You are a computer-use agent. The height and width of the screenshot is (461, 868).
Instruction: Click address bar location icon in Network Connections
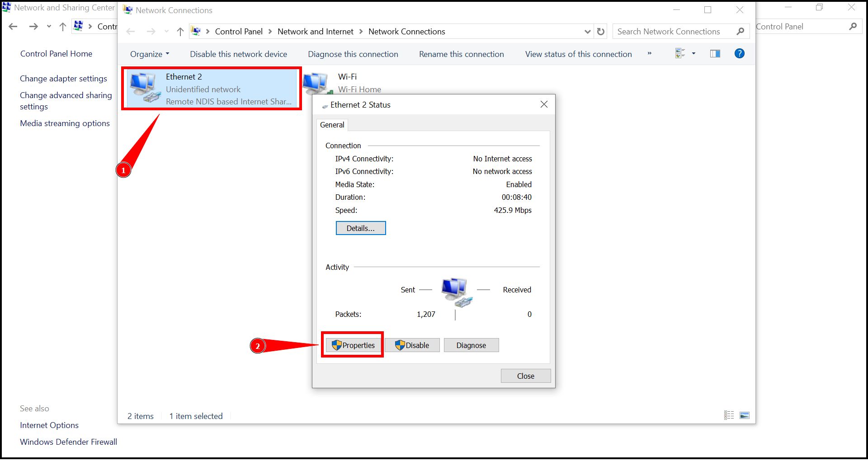pyautogui.click(x=196, y=31)
